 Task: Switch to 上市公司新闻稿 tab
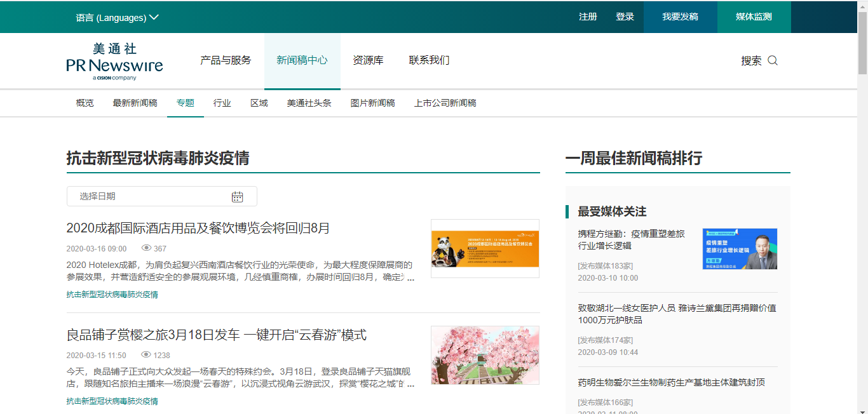pyautogui.click(x=445, y=103)
